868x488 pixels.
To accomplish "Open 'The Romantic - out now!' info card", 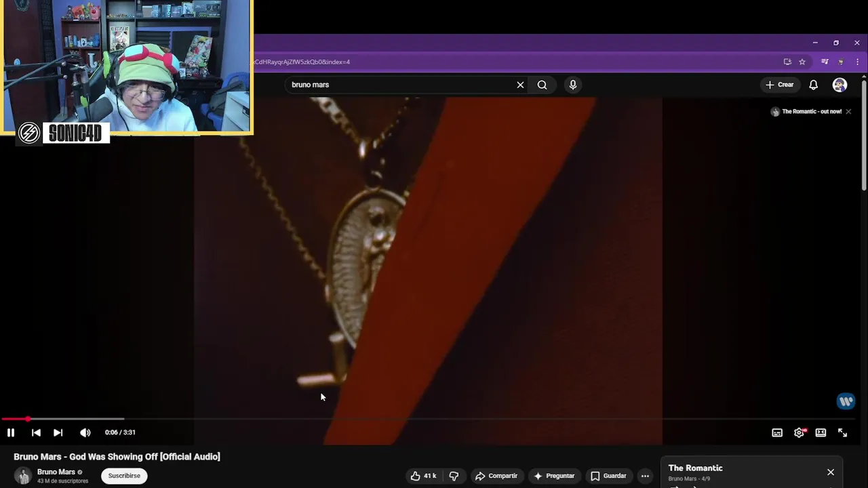I will 806,111.
